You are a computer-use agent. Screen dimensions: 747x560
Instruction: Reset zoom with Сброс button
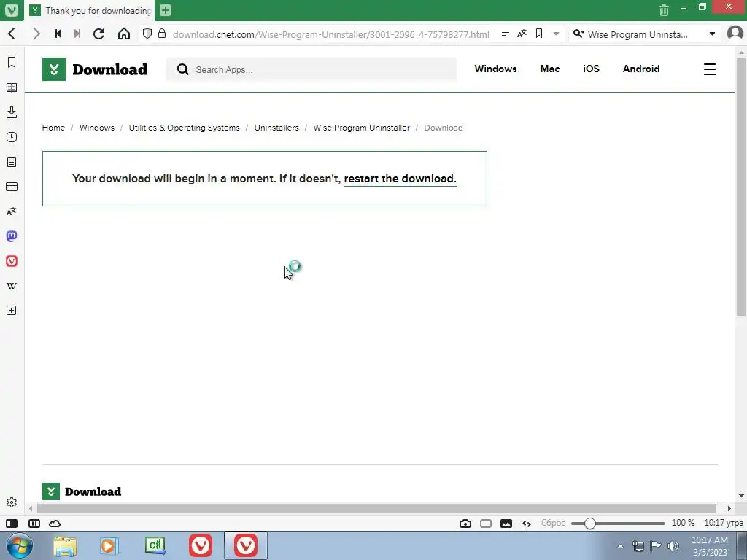pos(553,523)
